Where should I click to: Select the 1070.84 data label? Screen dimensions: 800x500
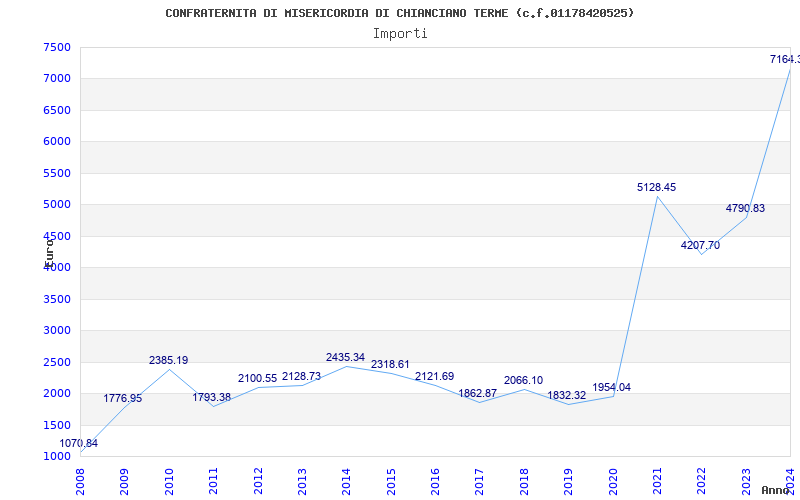coord(79,443)
